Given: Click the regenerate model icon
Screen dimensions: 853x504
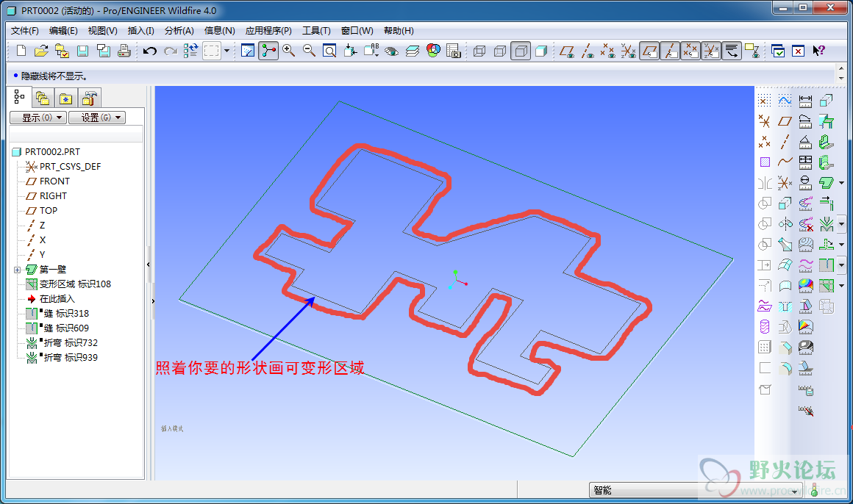Looking at the screenshot, I should tap(190, 51).
